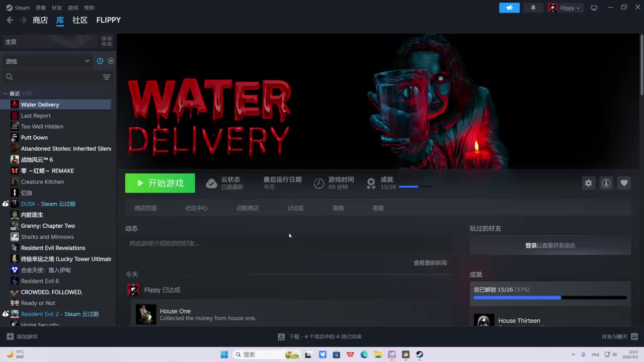Open the Steam menu
The height and width of the screenshot is (362, 644).
pos(18,8)
